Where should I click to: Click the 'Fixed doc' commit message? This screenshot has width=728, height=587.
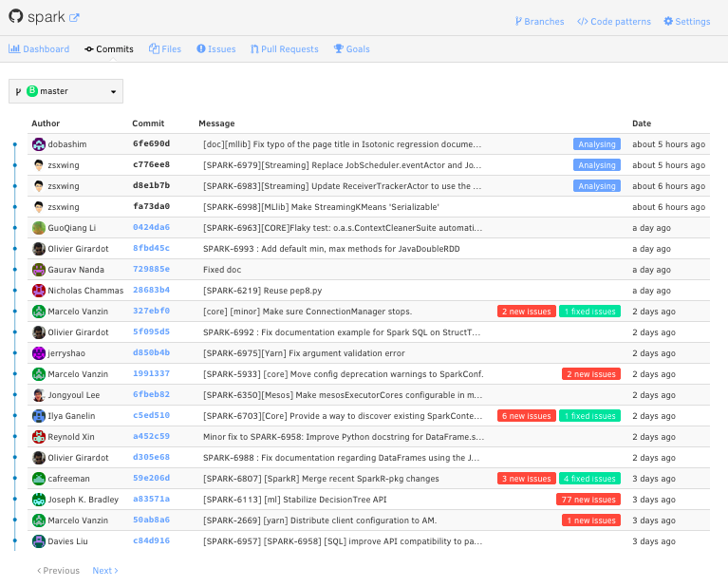coord(222,270)
